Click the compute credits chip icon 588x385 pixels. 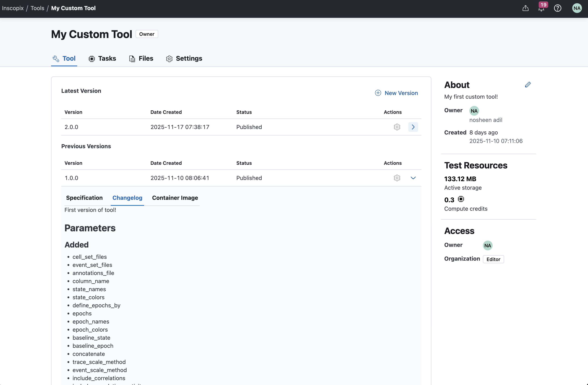pos(461,199)
